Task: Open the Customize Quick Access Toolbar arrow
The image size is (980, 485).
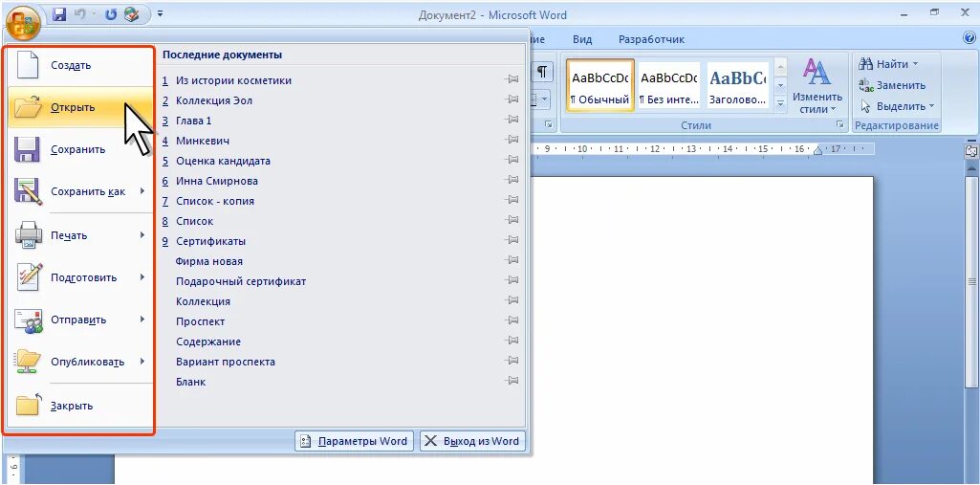Action: pos(160,13)
